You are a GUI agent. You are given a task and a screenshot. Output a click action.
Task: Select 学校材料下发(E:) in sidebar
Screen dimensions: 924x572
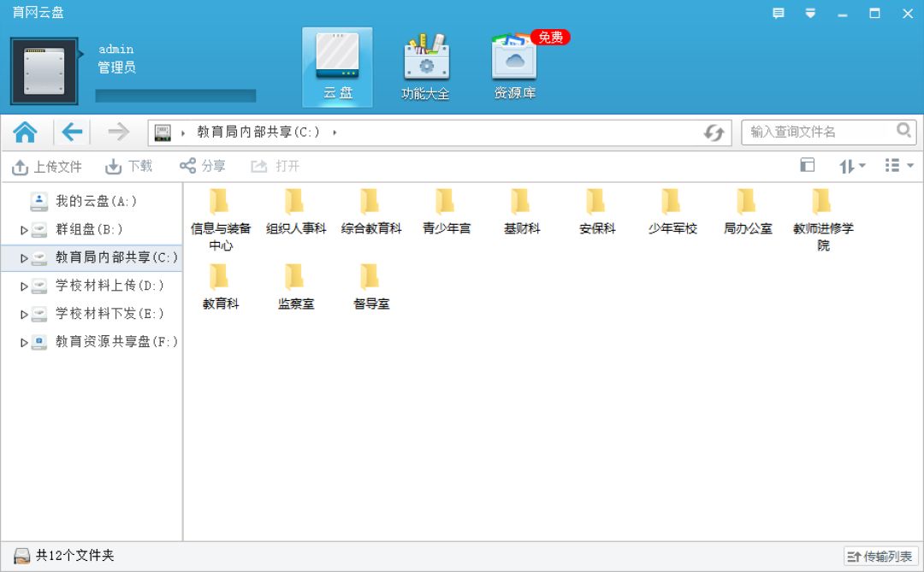[92, 314]
